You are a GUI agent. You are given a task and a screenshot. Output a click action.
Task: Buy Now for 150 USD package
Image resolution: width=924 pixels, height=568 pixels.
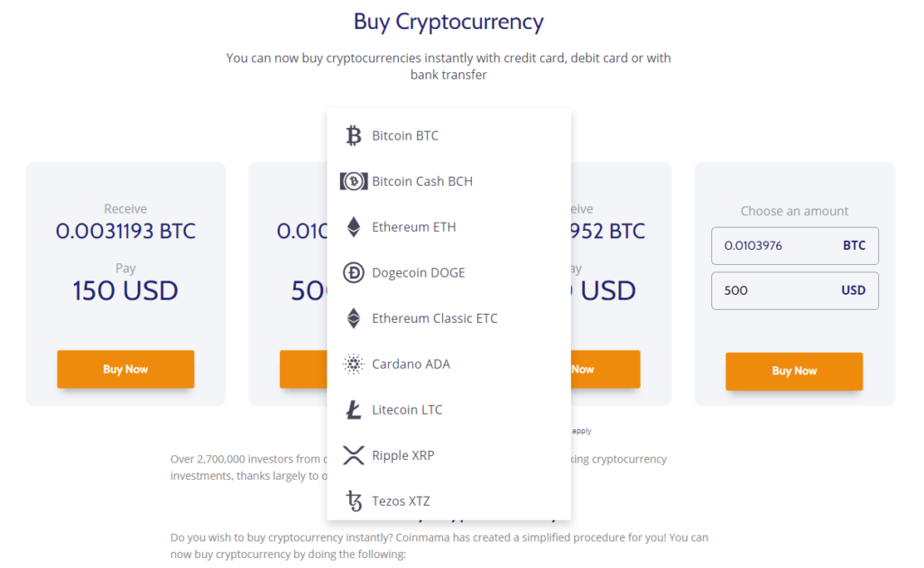pos(125,369)
